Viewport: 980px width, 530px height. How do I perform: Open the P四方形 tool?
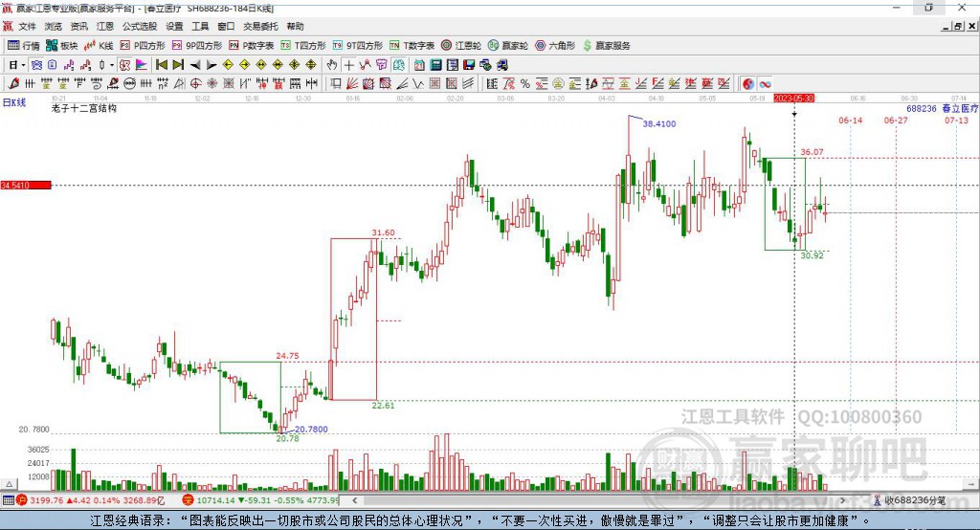(143, 46)
